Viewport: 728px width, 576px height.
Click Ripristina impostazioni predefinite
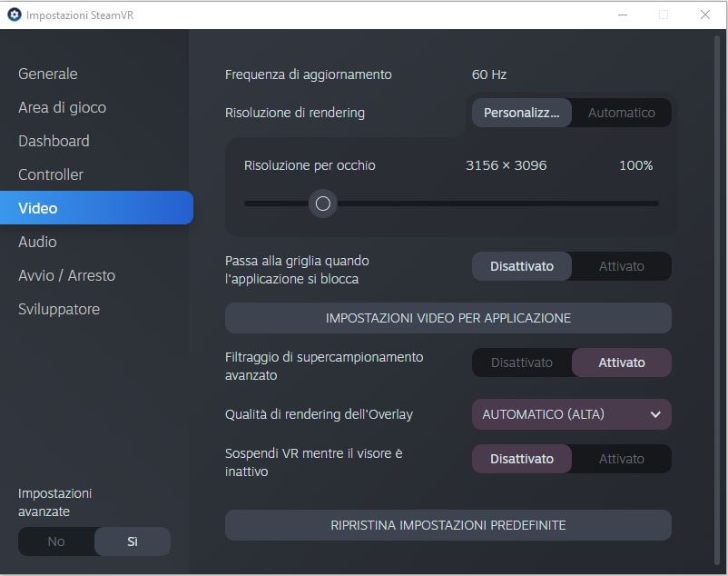[448, 525]
